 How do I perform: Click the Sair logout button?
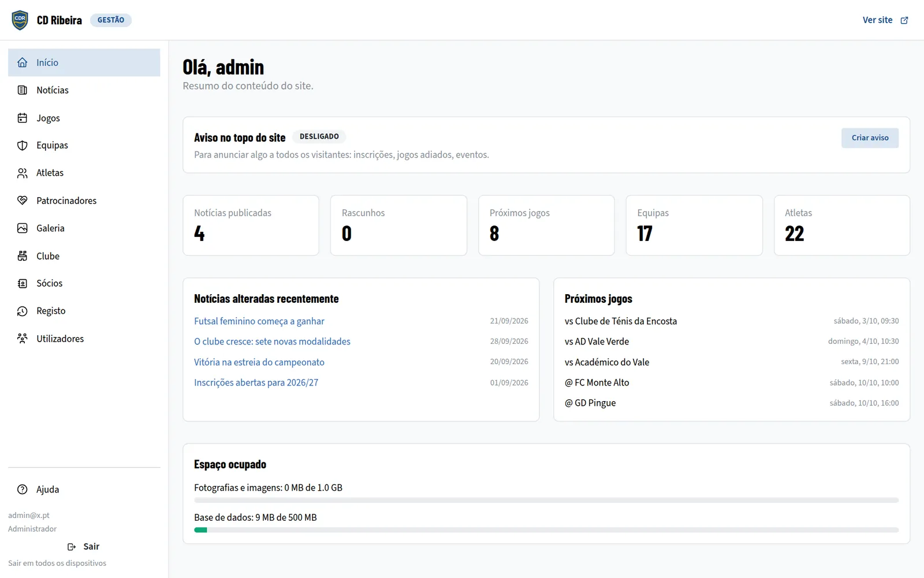(x=84, y=547)
